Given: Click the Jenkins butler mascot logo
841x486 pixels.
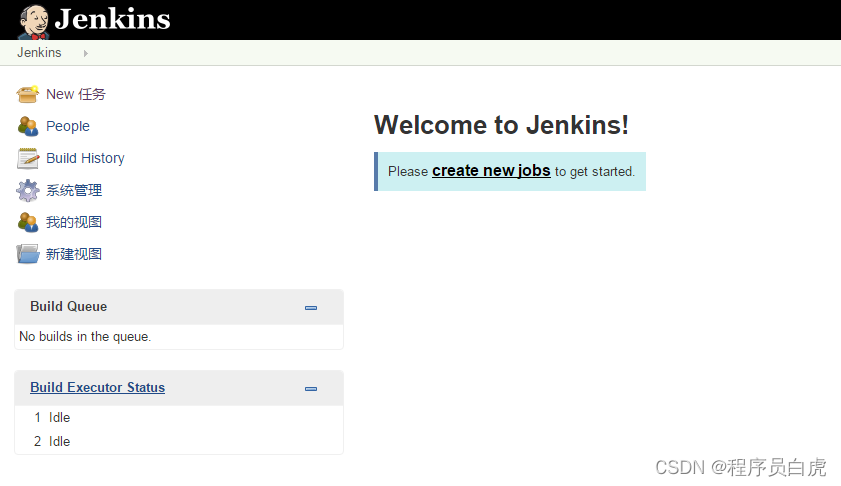Looking at the screenshot, I should (34, 22).
